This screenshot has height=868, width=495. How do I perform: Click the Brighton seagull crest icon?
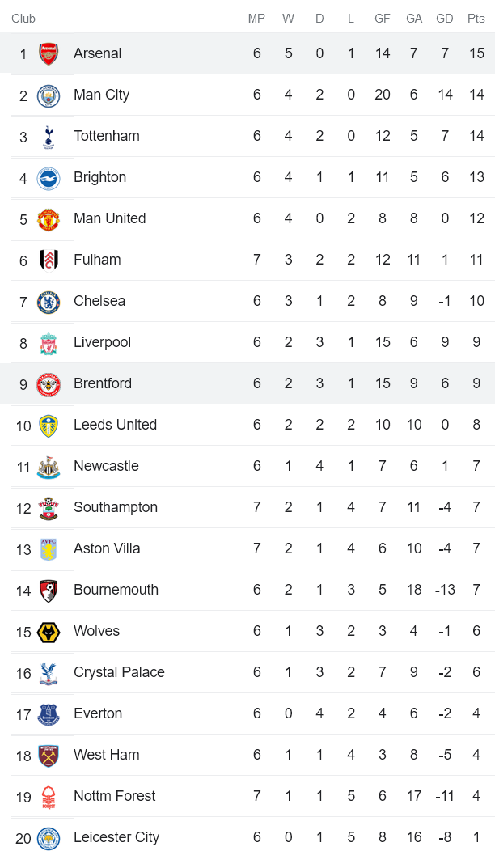click(x=49, y=177)
